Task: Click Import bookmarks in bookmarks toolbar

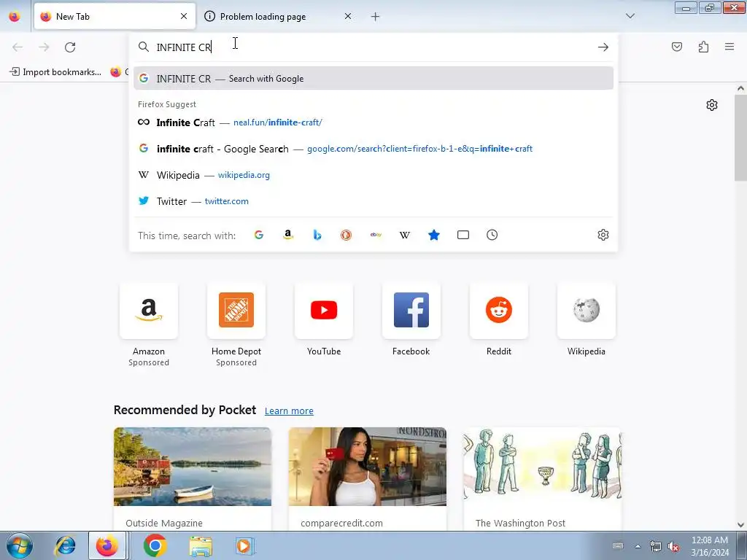Action: (55, 72)
